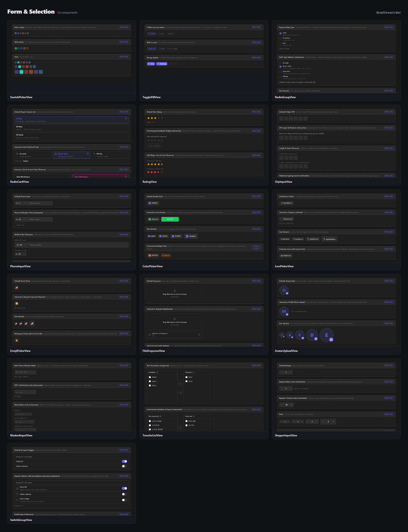Turn off Verify SSL in Default Grouped Toggles

click(124, 461)
